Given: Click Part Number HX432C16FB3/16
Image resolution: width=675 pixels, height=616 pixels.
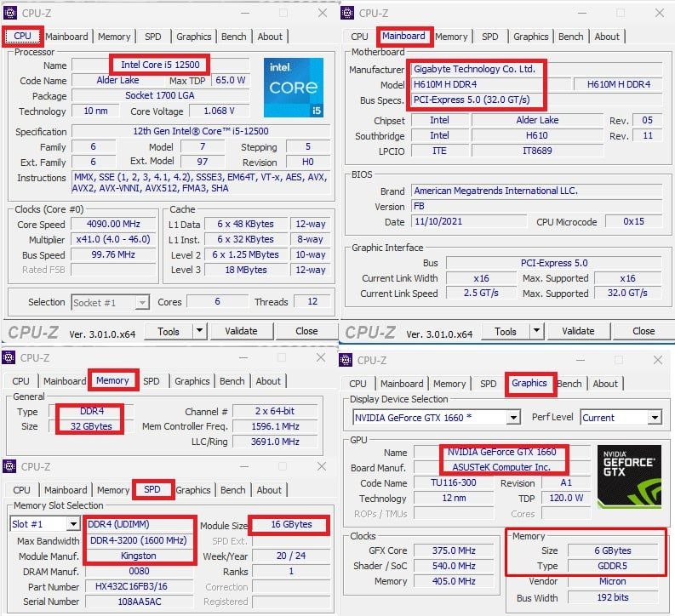Looking at the screenshot, I should 138,586.
